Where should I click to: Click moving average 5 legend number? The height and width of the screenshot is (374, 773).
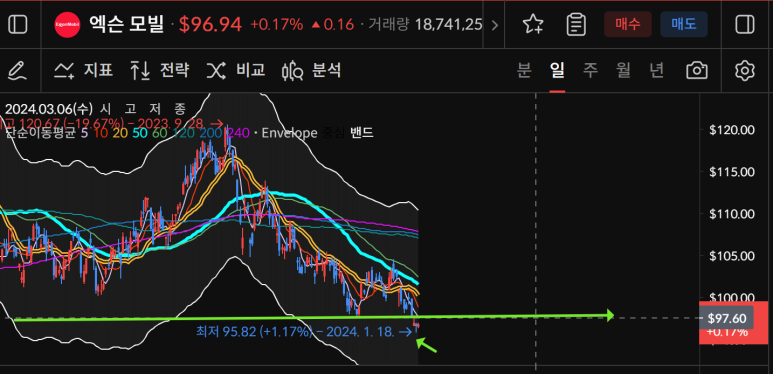tap(85, 133)
